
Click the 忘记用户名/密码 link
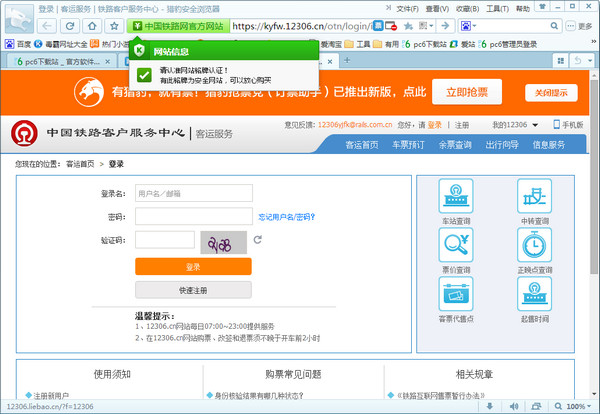(x=286, y=216)
